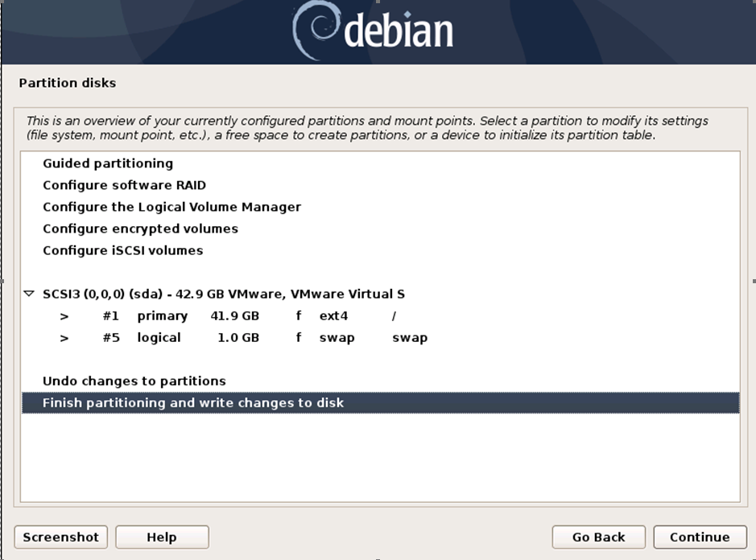The width and height of the screenshot is (756, 560).
Task: Open Configure the Logical Volume Manager
Action: (x=171, y=207)
